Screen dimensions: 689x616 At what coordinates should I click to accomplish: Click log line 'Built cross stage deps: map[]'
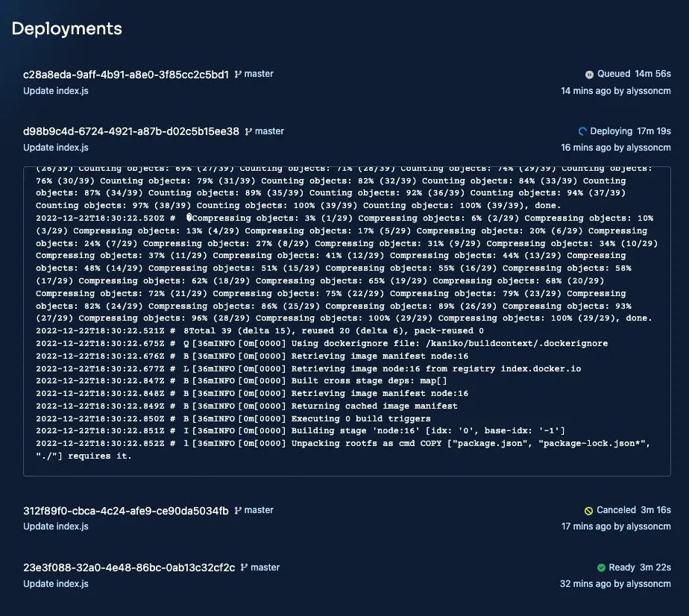pyautogui.click(x=242, y=381)
